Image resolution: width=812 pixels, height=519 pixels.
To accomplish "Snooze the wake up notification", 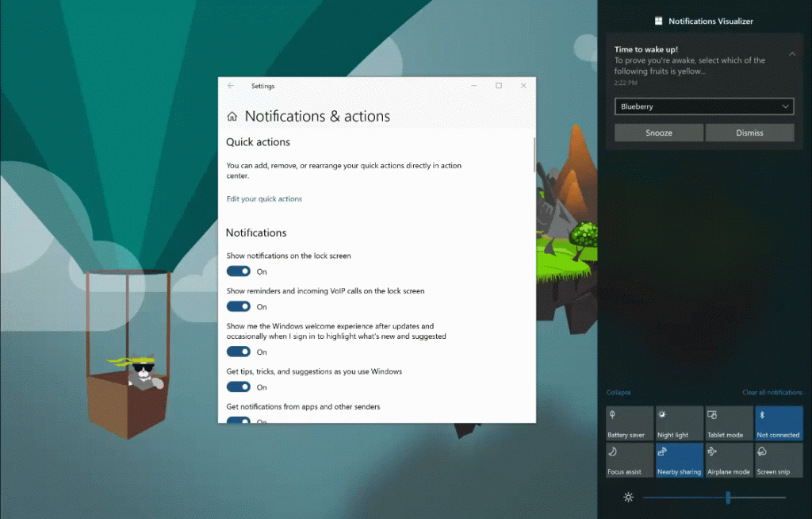I will pos(658,133).
